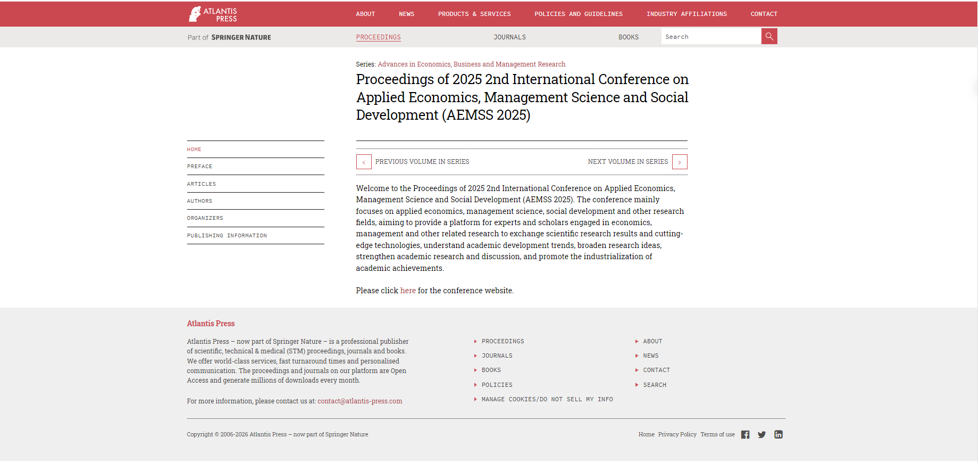
Task: Switch to the Books tab
Action: 628,37
